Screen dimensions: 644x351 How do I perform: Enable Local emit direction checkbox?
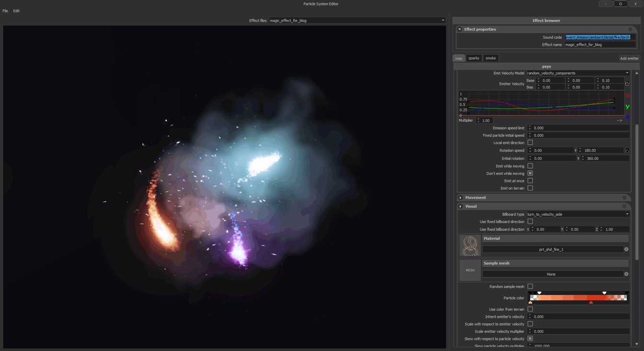click(530, 143)
